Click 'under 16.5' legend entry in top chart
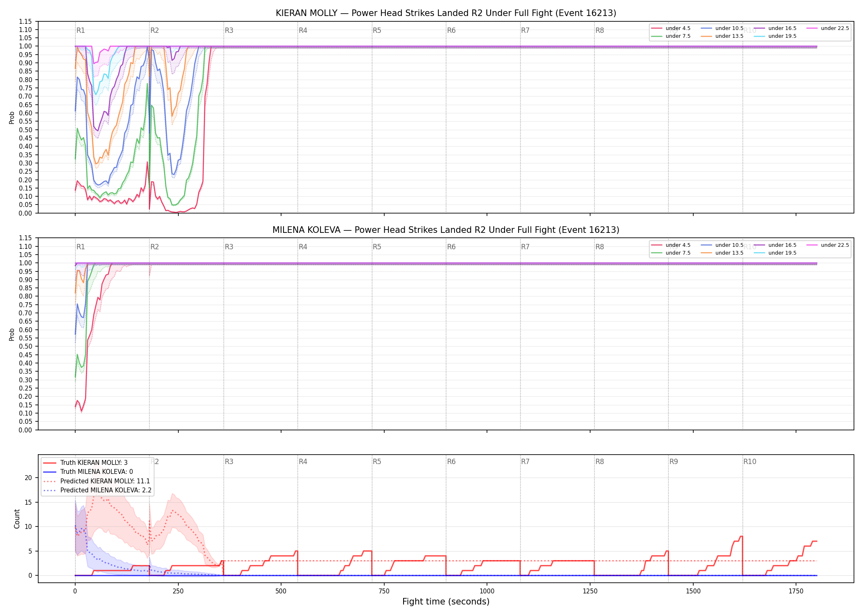 (x=775, y=28)
